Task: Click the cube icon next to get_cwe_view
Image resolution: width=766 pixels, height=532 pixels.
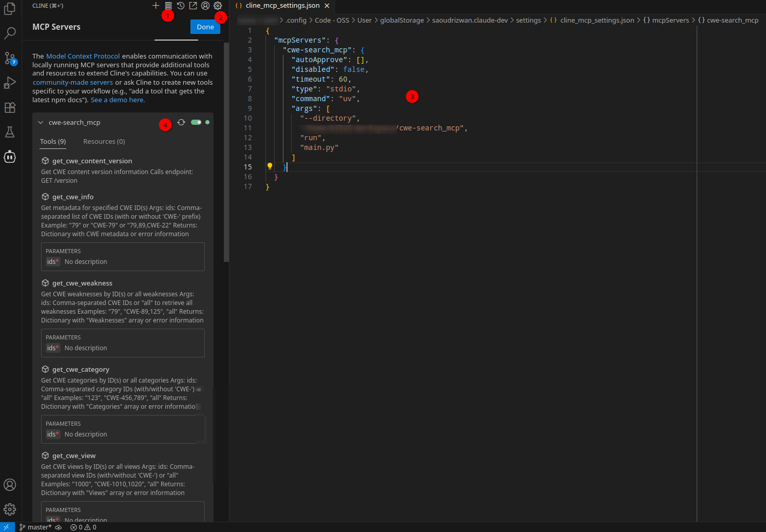Action: tap(45, 455)
